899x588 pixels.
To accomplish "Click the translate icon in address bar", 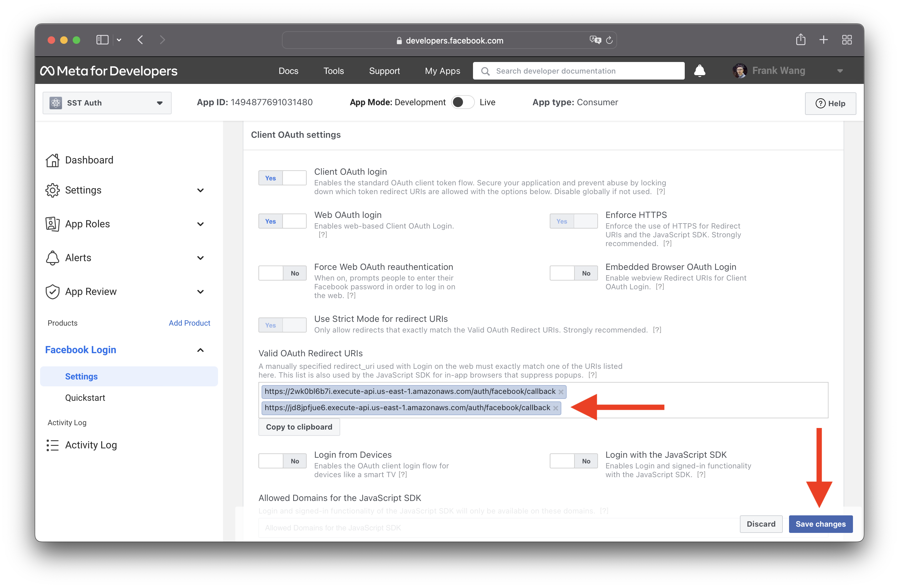I will pos(595,40).
